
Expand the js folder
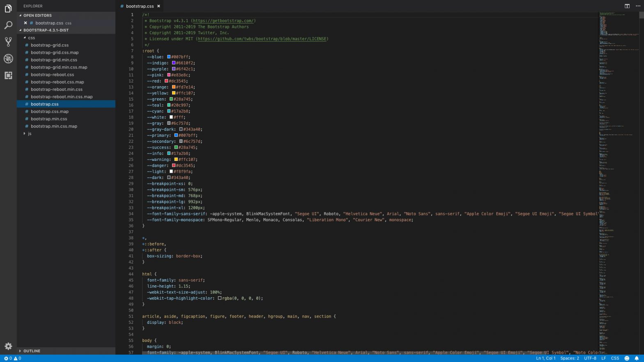click(x=66, y=134)
